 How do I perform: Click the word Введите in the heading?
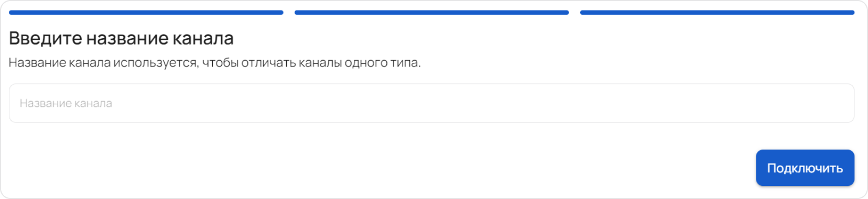click(x=46, y=38)
